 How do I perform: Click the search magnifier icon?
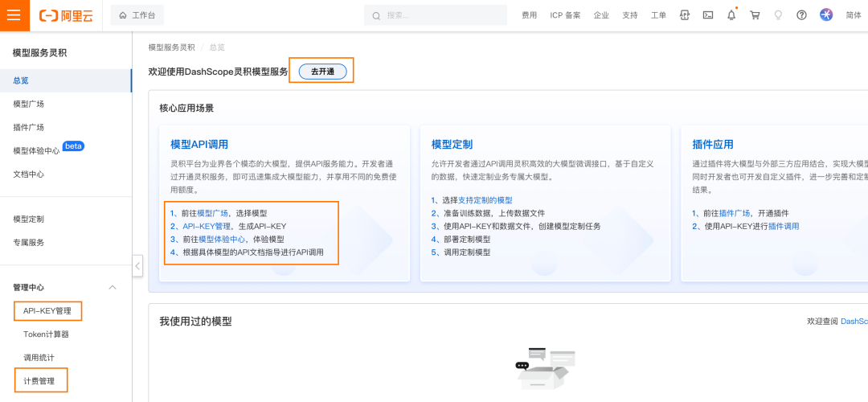tap(376, 16)
